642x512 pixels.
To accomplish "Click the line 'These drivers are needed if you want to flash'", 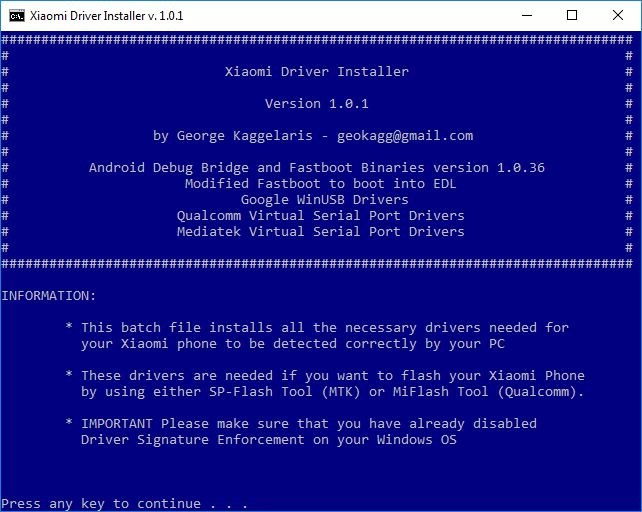I will click(x=332, y=376).
